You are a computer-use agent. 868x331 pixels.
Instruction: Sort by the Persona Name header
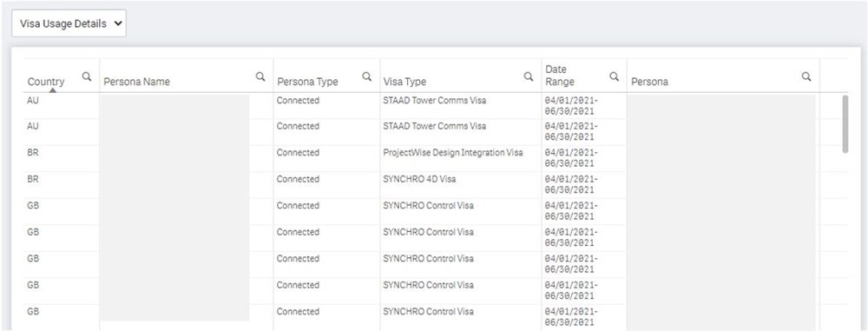(137, 82)
